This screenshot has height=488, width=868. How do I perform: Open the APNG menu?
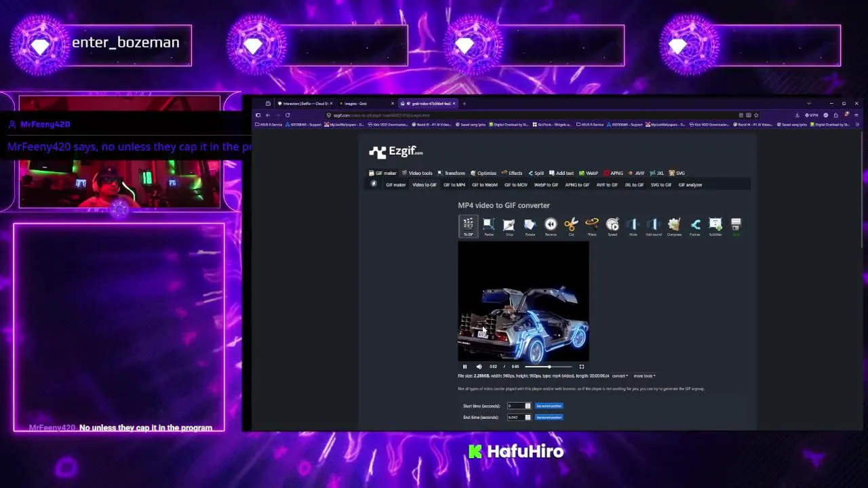coord(613,173)
